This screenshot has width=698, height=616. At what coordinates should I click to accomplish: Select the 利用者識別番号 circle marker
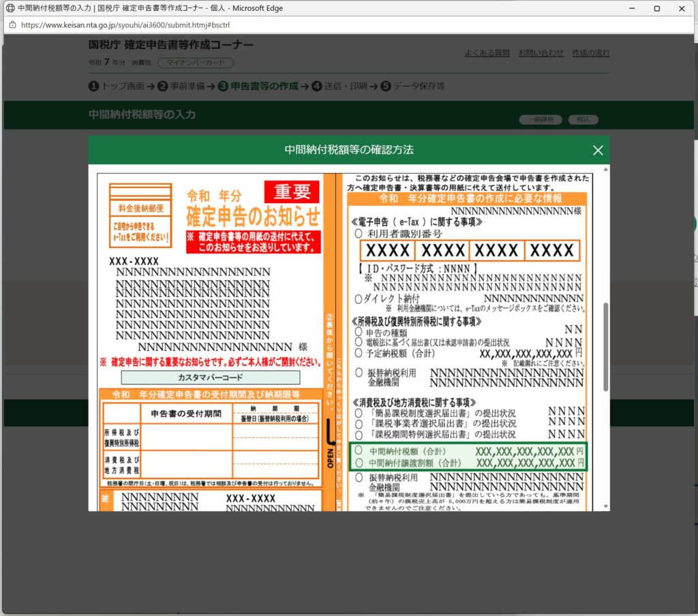[x=359, y=234]
